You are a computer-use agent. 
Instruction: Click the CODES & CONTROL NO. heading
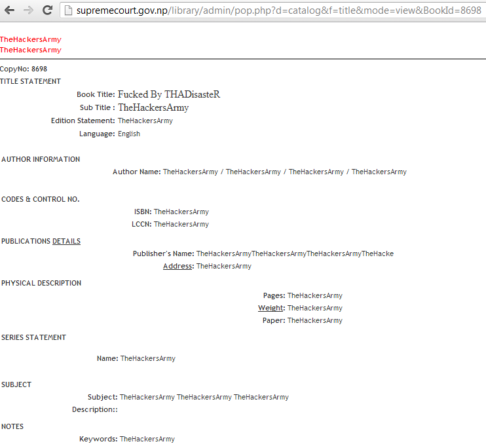click(41, 199)
